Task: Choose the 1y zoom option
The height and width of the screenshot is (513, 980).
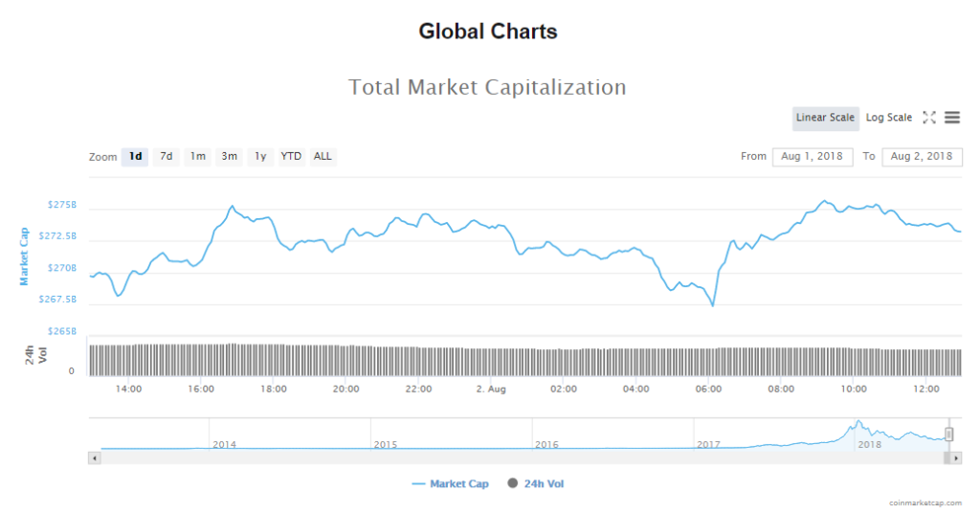Action: (x=259, y=156)
